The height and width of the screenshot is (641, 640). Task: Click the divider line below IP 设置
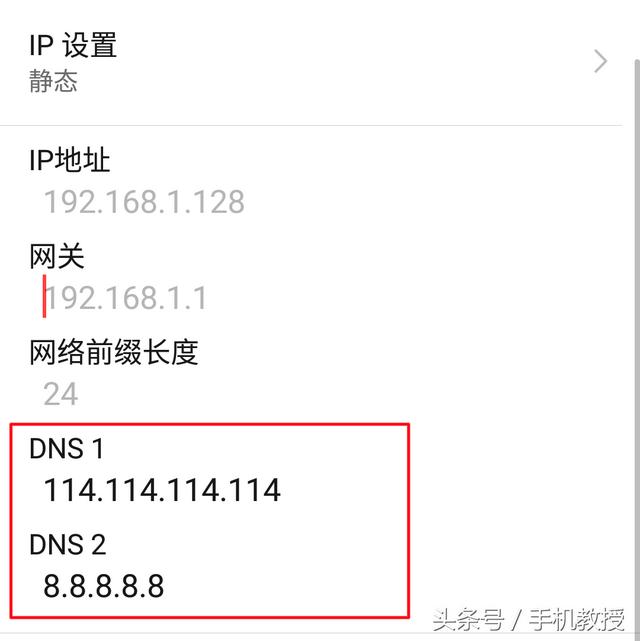point(311,126)
